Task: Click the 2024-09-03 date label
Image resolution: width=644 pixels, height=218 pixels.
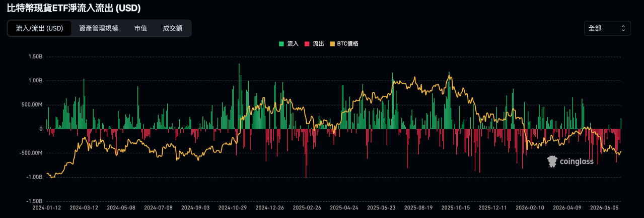Action: tap(195, 207)
